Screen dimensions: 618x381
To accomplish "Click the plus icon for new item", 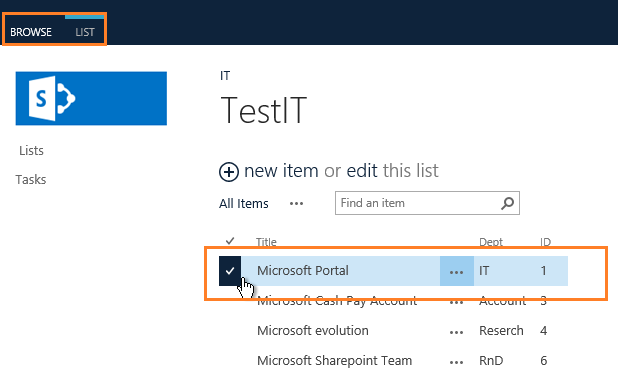I will click(x=229, y=172).
